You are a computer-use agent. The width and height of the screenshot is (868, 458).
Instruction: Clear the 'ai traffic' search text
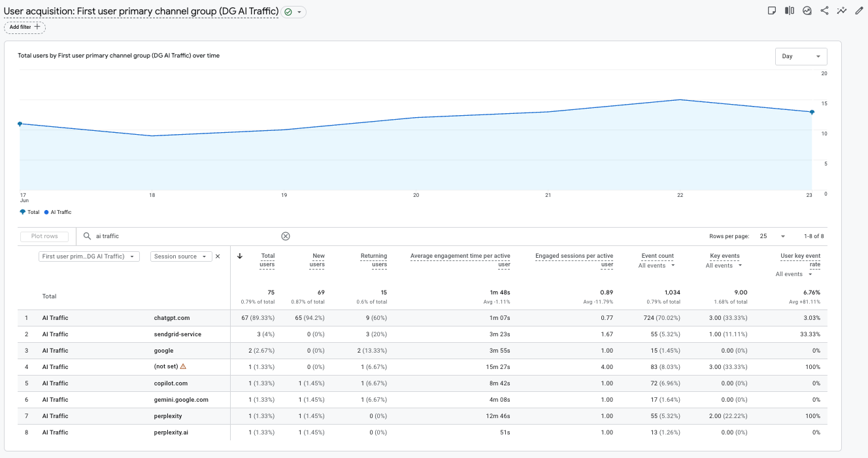click(286, 236)
